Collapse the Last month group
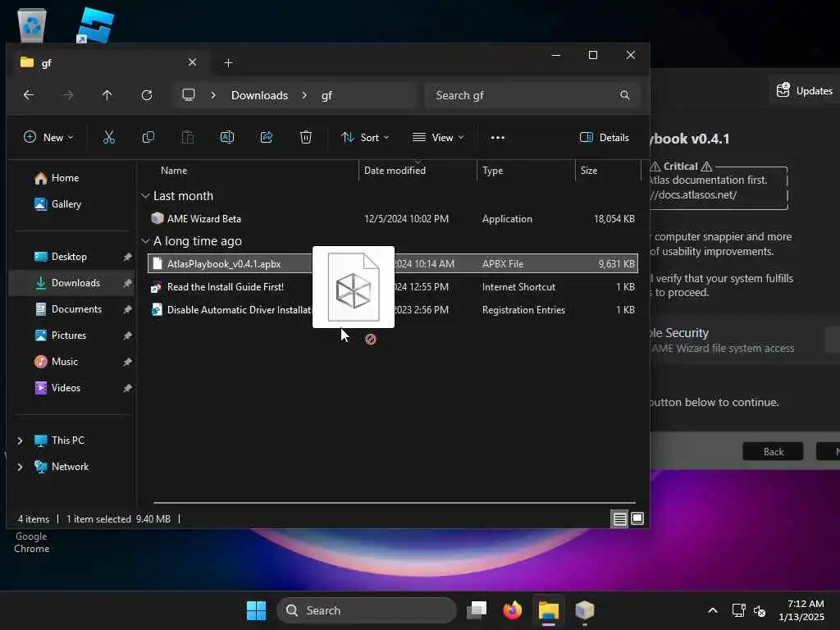The image size is (840, 630). pyautogui.click(x=145, y=196)
